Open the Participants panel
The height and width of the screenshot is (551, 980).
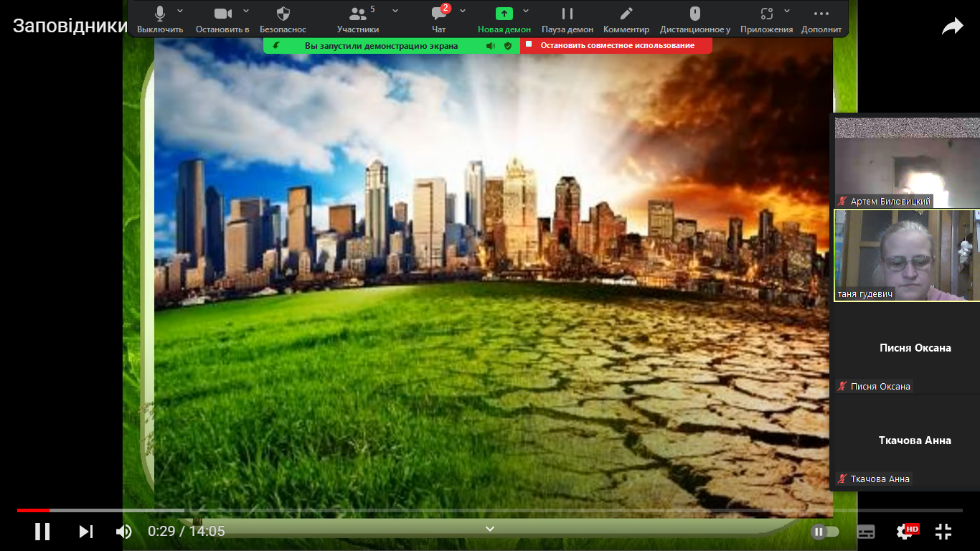pos(357,14)
